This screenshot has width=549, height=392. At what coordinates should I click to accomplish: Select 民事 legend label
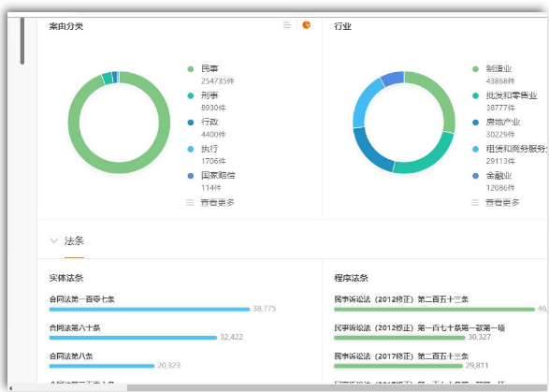click(209, 68)
